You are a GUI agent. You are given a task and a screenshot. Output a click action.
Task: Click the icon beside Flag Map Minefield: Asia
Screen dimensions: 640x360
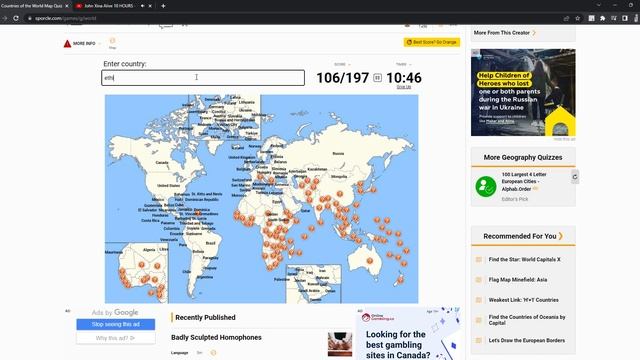[479, 280]
